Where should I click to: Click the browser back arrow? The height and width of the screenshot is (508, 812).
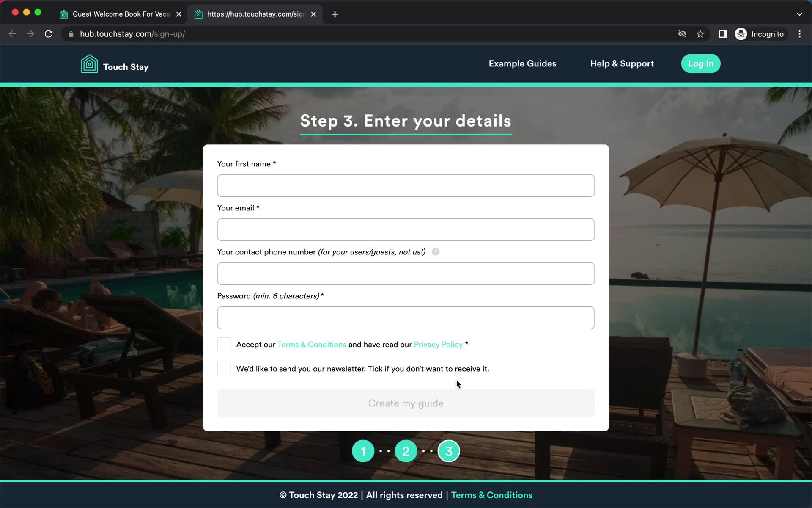pos(12,34)
